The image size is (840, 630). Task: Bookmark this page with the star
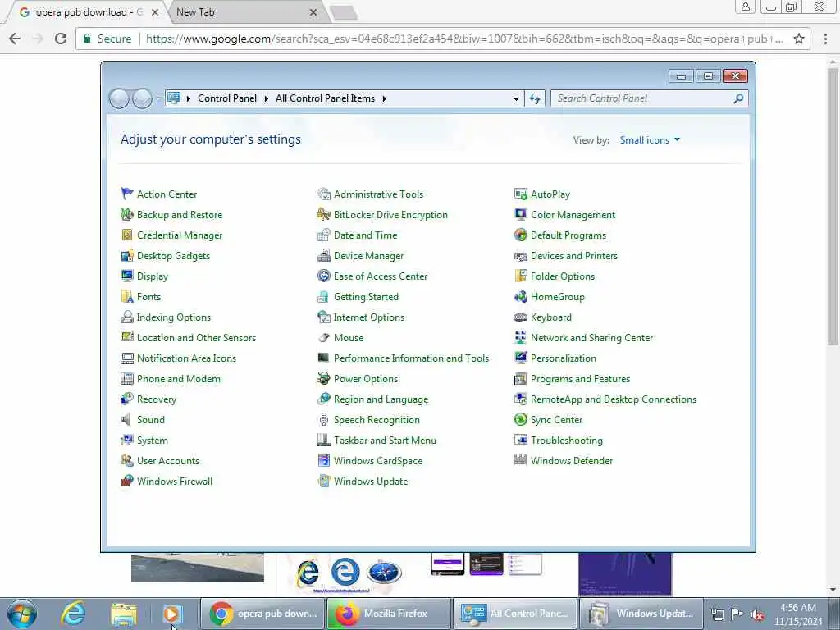(799, 39)
